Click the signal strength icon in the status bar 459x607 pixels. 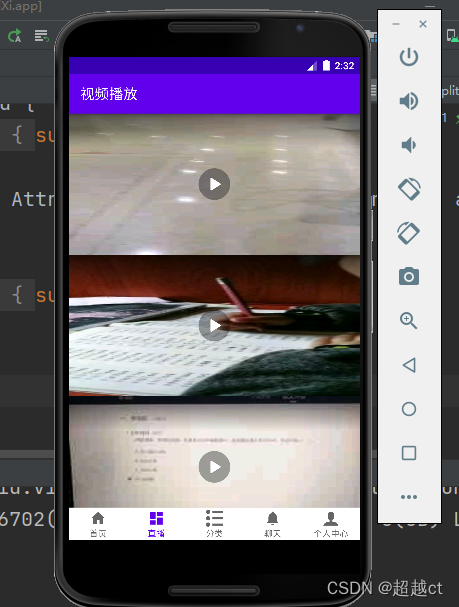[312, 66]
